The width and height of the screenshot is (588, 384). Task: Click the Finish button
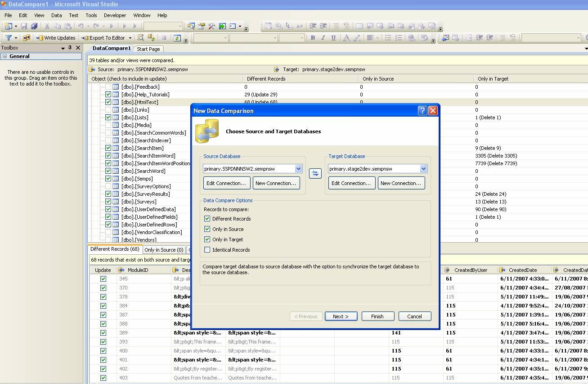[x=377, y=316]
